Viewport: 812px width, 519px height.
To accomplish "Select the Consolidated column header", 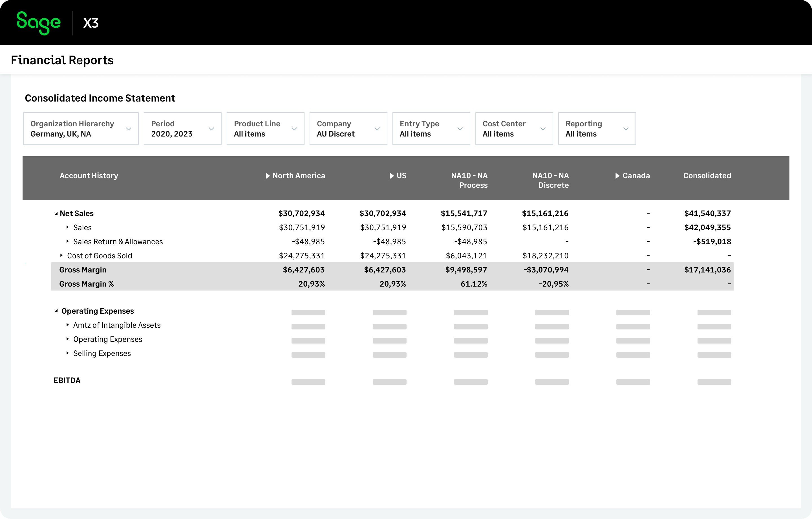I will coord(707,176).
